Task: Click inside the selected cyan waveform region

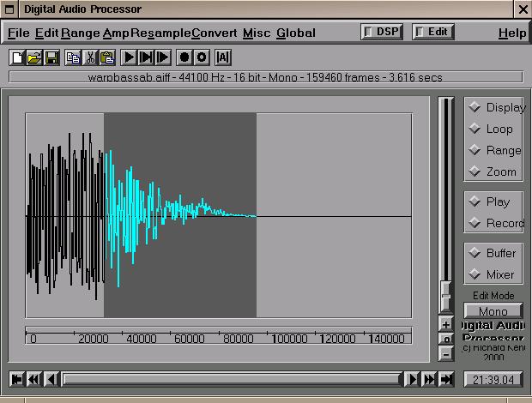Action: (180, 215)
